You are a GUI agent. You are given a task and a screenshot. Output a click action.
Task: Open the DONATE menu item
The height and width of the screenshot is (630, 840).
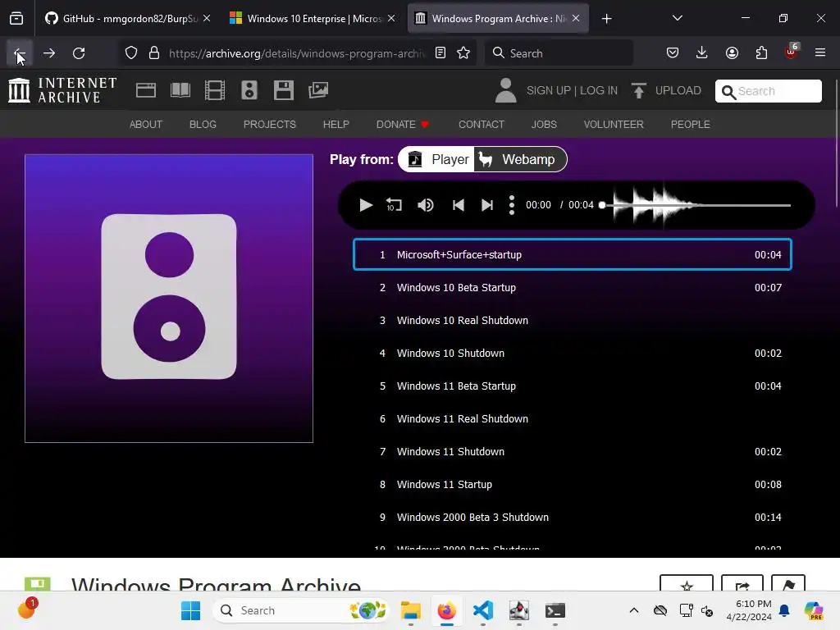click(403, 125)
